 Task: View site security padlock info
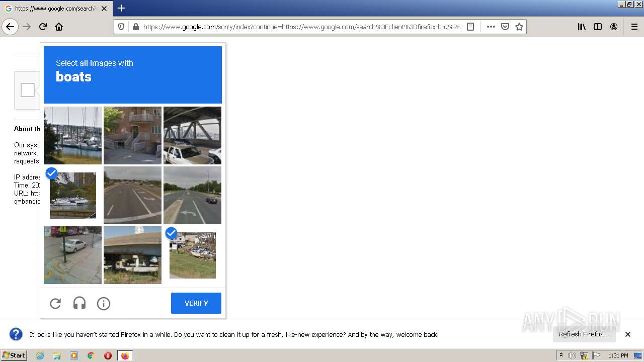(x=135, y=27)
